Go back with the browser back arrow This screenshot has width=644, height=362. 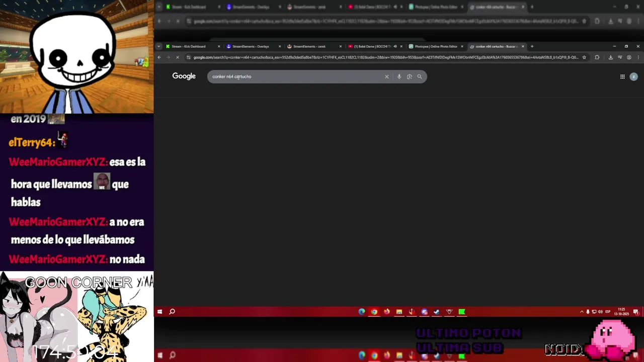[159, 57]
